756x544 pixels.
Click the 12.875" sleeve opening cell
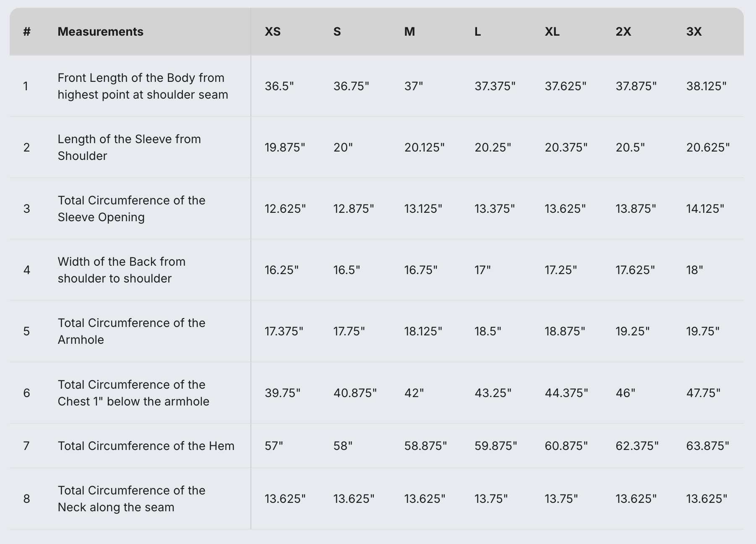point(353,209)
